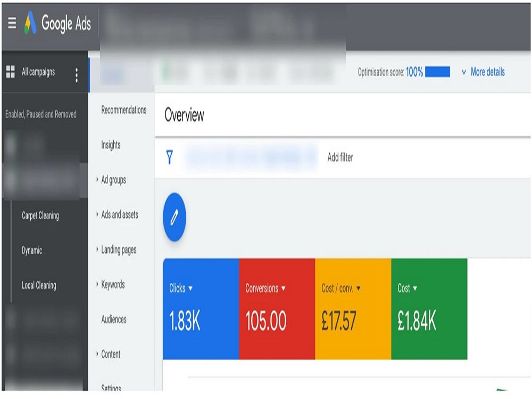
Task: Select the yellow cost per conversion value £17.57
Action: pos(339,321)
